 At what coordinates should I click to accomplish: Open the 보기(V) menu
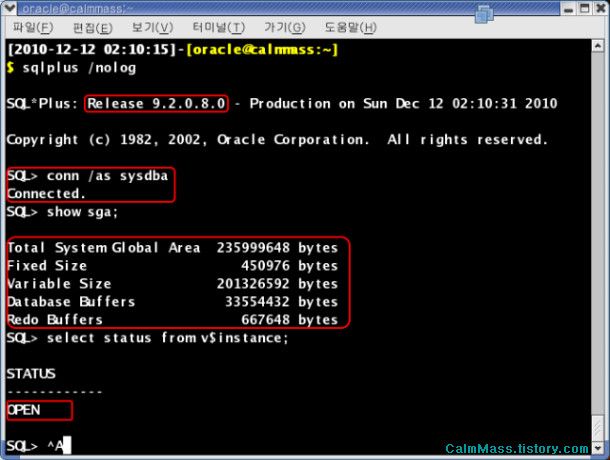(152, 28)
